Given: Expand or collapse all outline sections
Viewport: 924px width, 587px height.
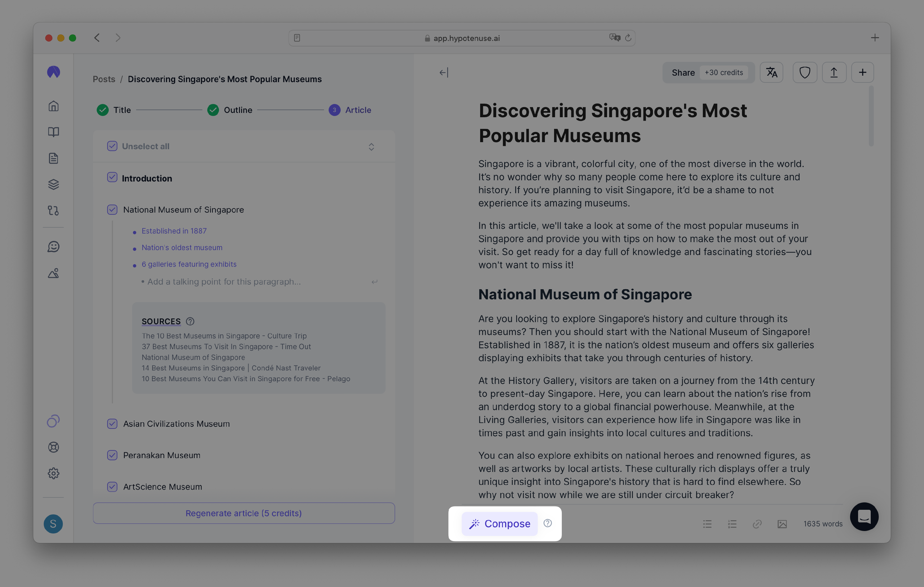Looking at the screenshot, I should pos(371,147).
